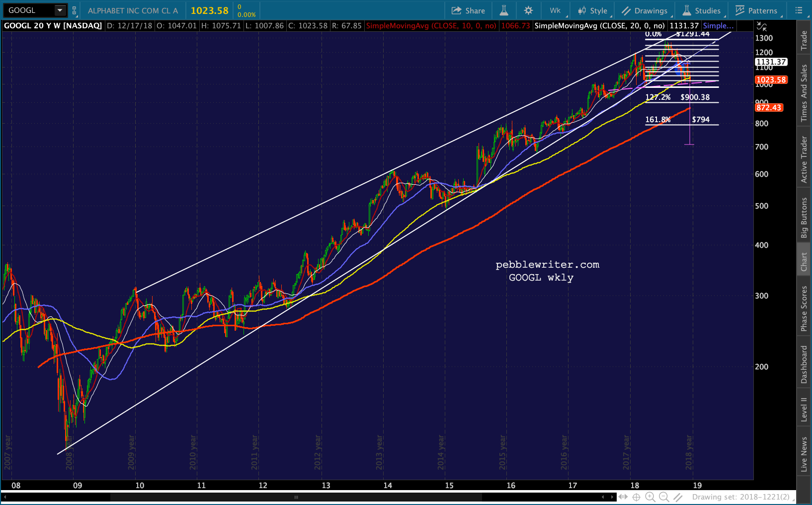The image size is (812, 505).
Task: Click the 14 year label on time axis
Action: click(388, 486)
